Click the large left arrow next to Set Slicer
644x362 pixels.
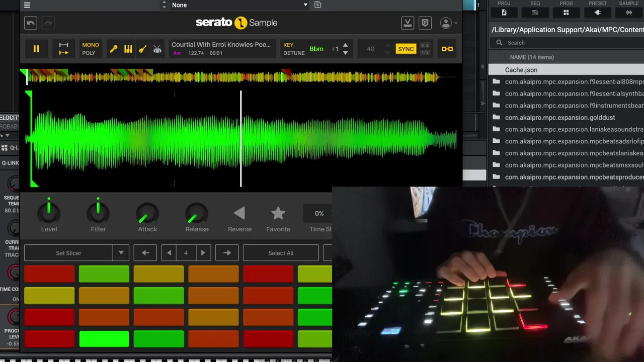click(x=145, y=253)
